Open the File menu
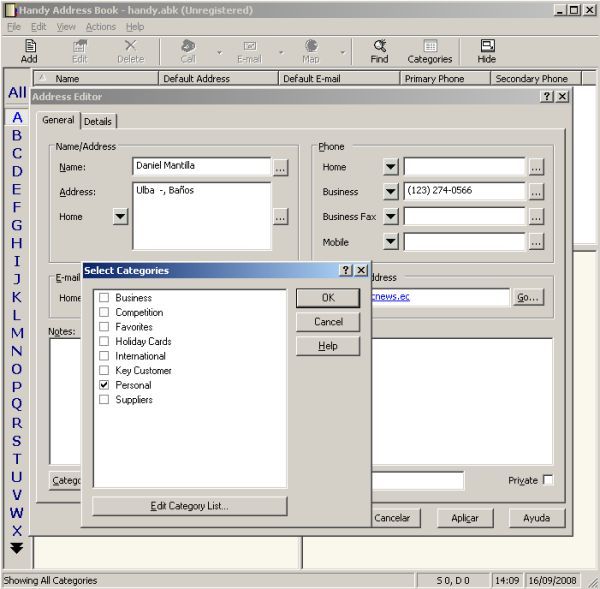Image resolution: width=600 pixels, height=589 pixels. 14,27
